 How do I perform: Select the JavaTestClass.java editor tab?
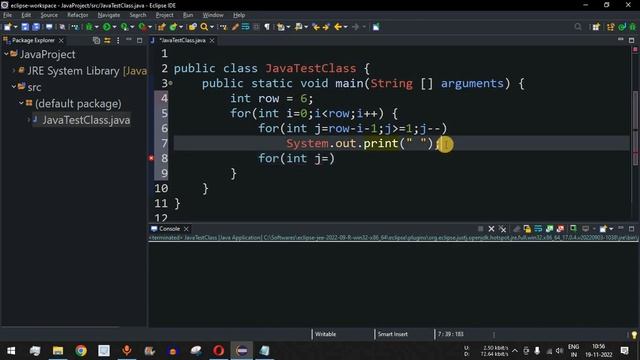[x=182, y=40]
